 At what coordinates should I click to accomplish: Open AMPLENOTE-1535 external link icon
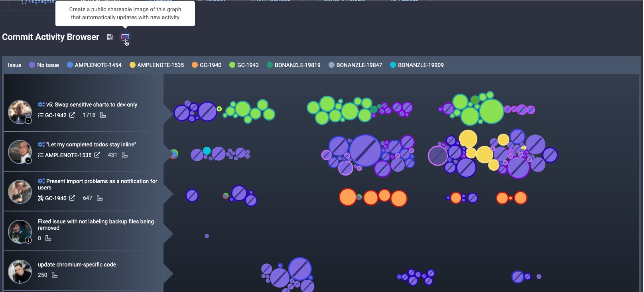[x=97, y=155]
